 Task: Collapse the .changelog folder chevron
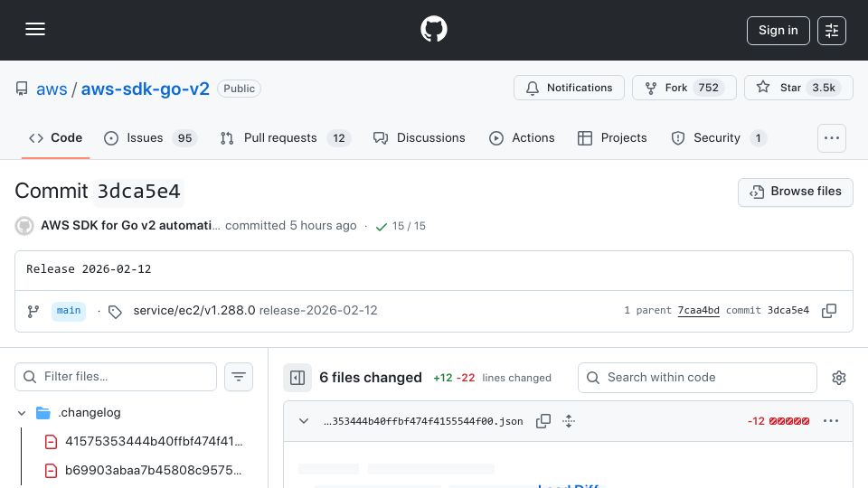(22, 413)
